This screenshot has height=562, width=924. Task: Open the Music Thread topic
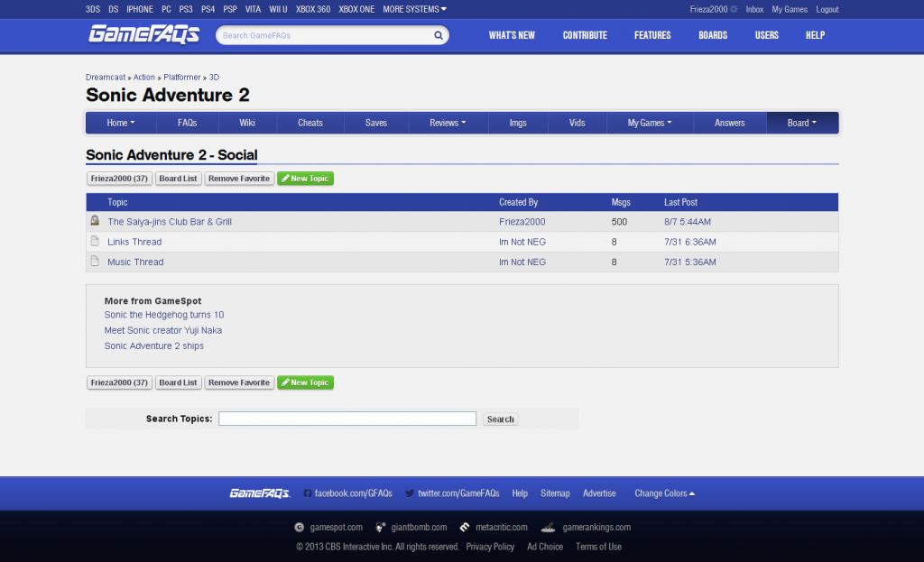pyautogui.click(x=135, y=262)
